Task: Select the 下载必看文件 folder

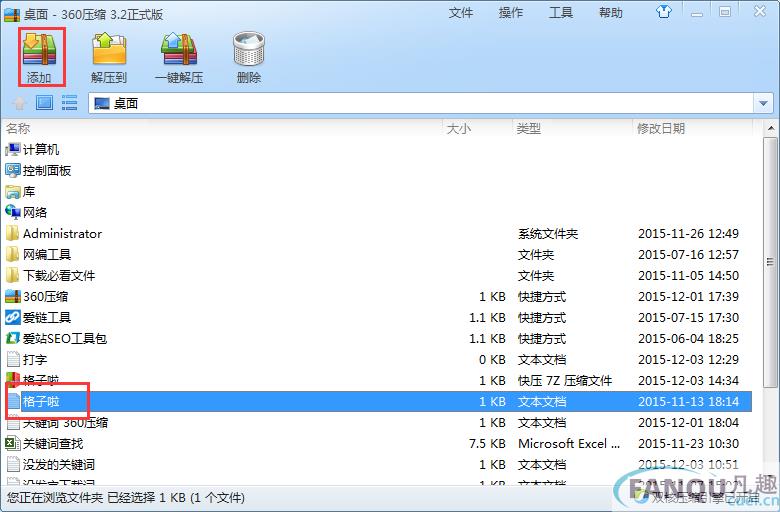Action: [59, 275]
